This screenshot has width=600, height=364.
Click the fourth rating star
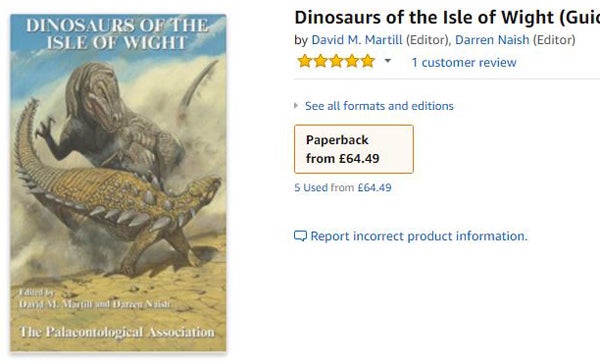[x=352, y=61]
